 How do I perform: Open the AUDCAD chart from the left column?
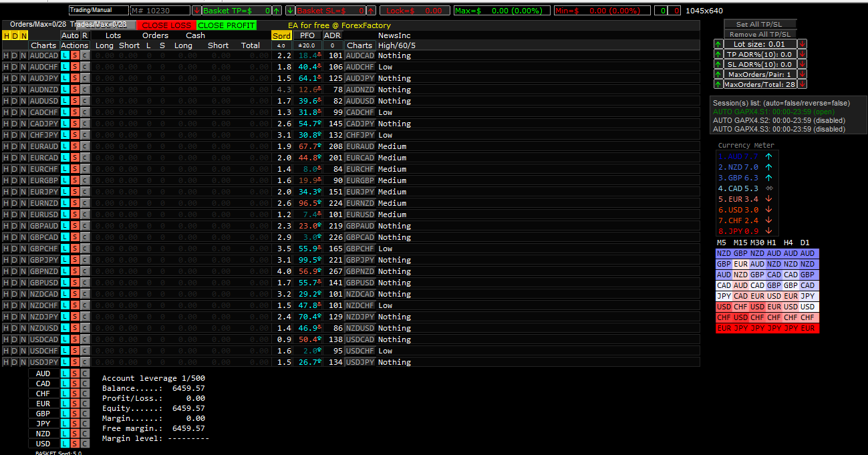pyautogui.click(x=43, y=55)
